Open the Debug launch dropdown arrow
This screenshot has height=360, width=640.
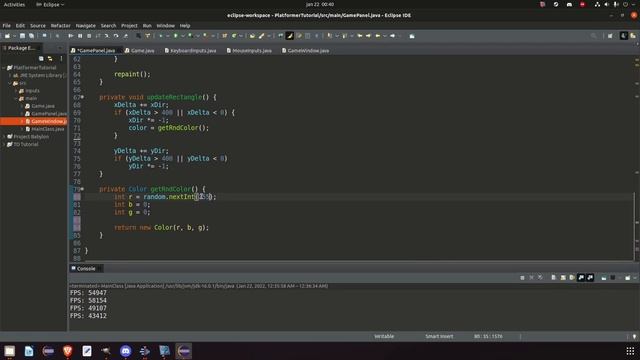[167, 36]
